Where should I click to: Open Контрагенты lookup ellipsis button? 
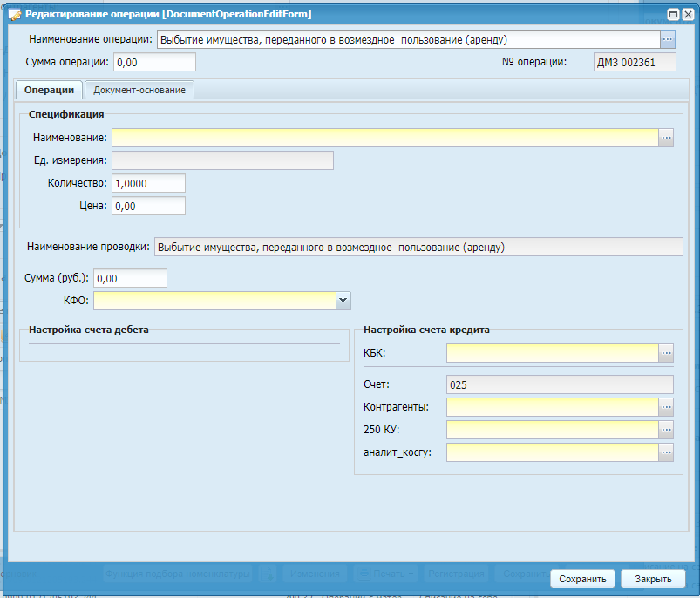(666, 407)
